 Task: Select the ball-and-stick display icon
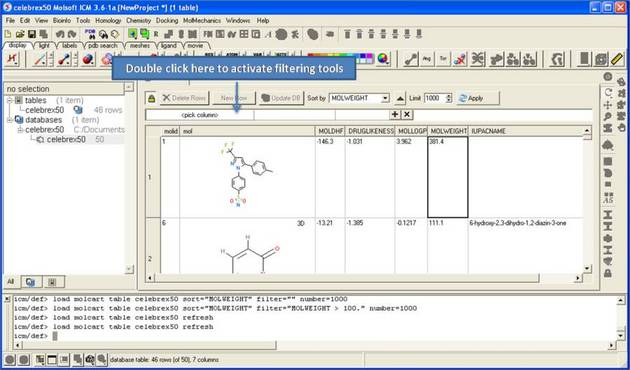64,59
